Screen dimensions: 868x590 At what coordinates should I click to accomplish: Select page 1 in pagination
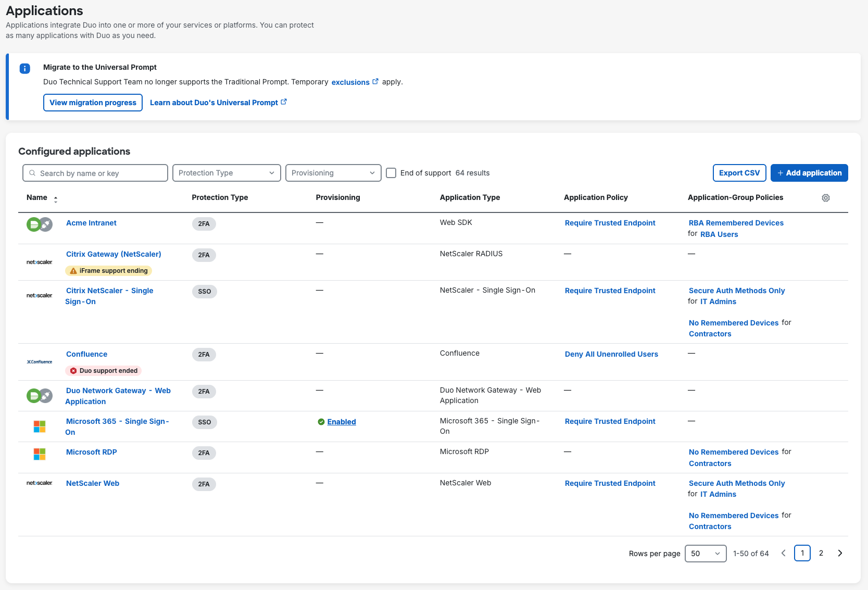click(802, 553)
